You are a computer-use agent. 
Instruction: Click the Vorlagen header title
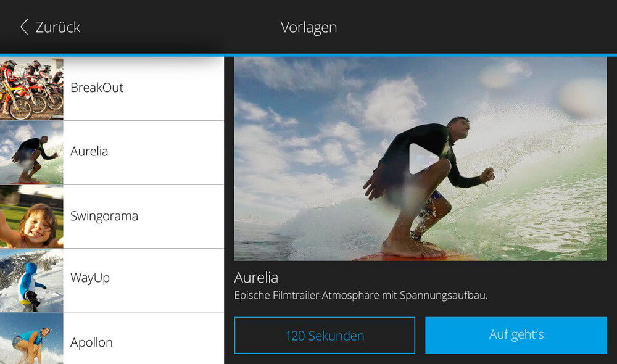(x=308, y=27)
